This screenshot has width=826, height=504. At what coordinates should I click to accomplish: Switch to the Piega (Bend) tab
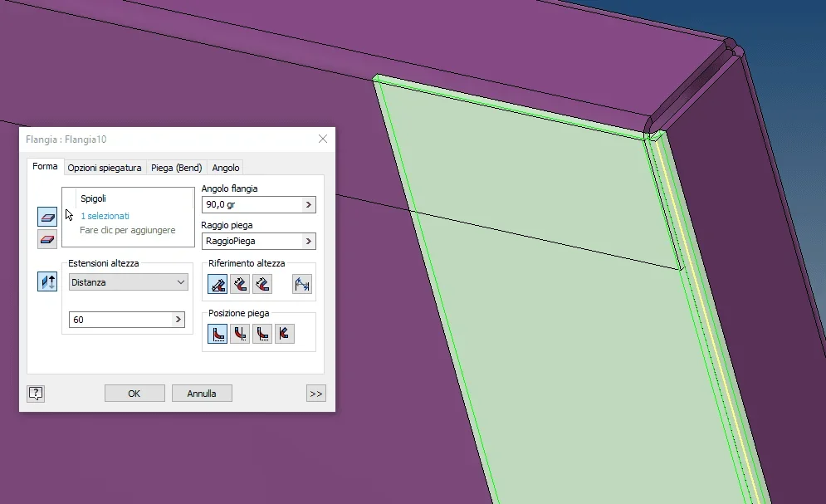click(x=177, y=168)
